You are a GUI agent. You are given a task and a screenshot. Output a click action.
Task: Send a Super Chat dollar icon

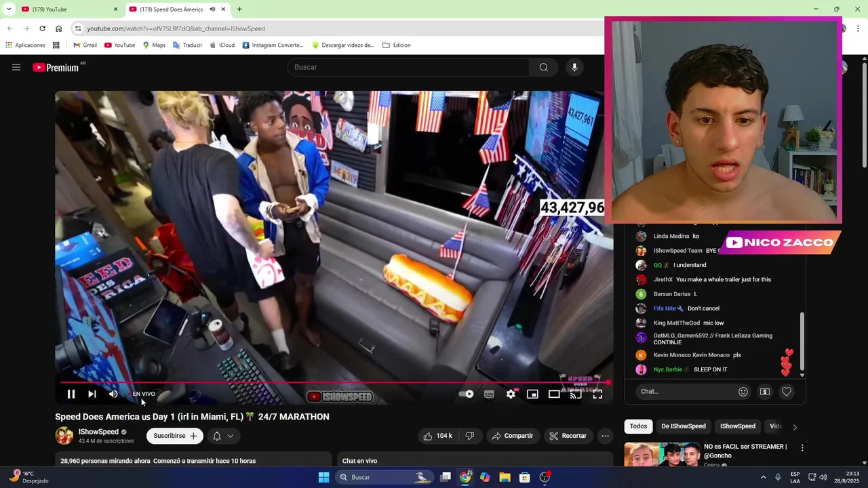765,391
